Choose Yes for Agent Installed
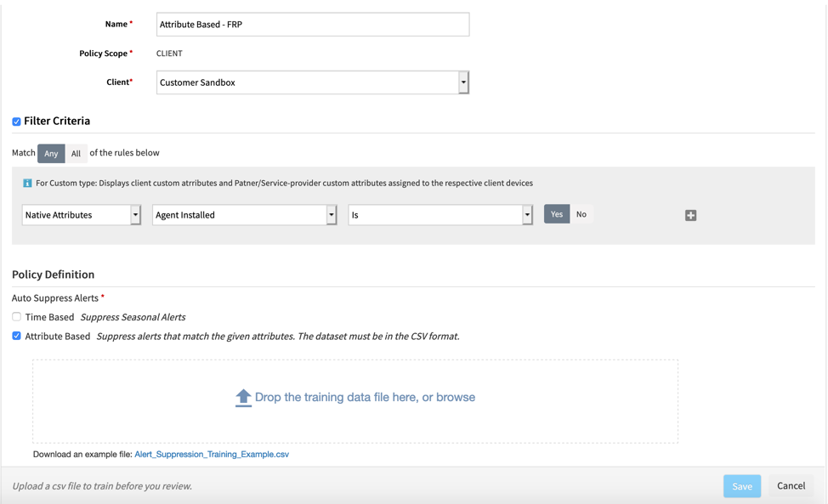828x504 pixels. tap(557, 214)
